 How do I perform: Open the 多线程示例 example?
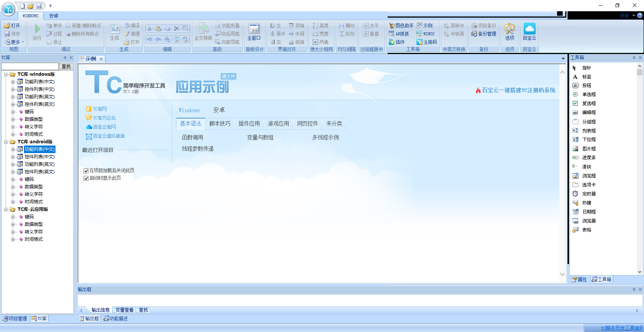(326, 138)
